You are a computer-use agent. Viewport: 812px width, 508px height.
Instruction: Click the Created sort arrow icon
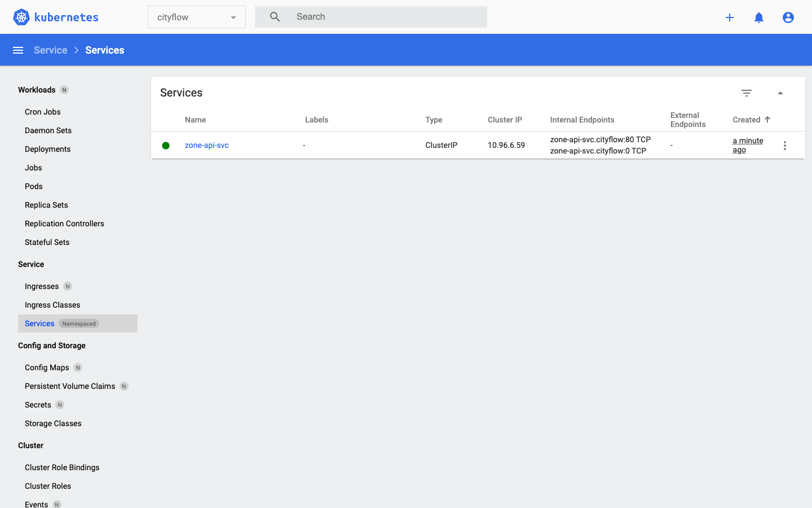pos(767,120)
